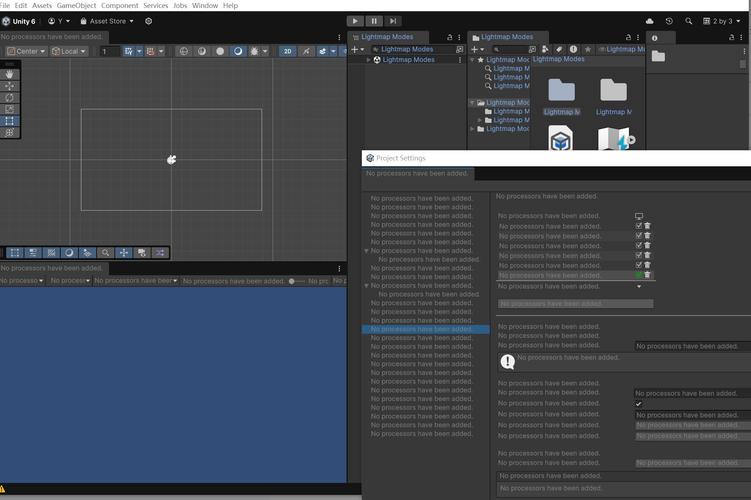The height and width of the screenshot is (500, 751).
Task: Click the Play button
Action: [x=355, y=21]
